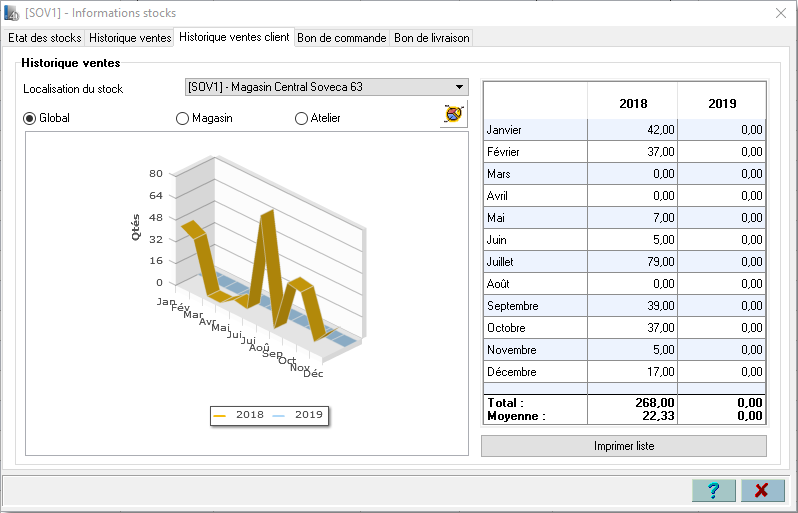Select Historique ventes client tab
Viewport: 798px width, 513px height.
pyautogui.click(x=234, y=37)
